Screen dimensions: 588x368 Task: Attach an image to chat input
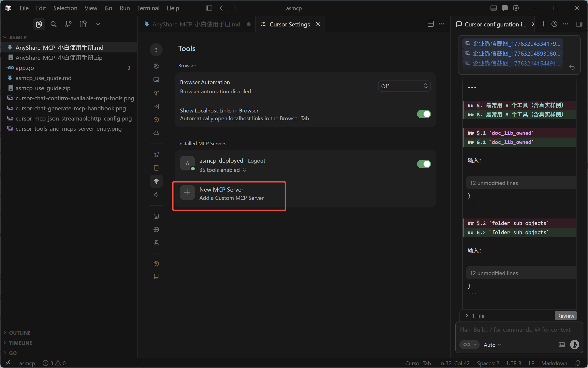pyautogui.click(x=562, y=344)
